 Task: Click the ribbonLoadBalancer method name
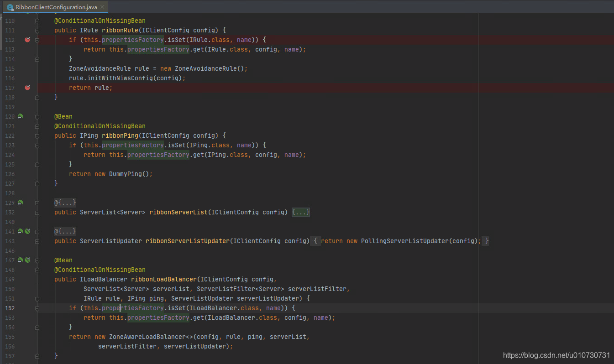click(x=164, y=279)
